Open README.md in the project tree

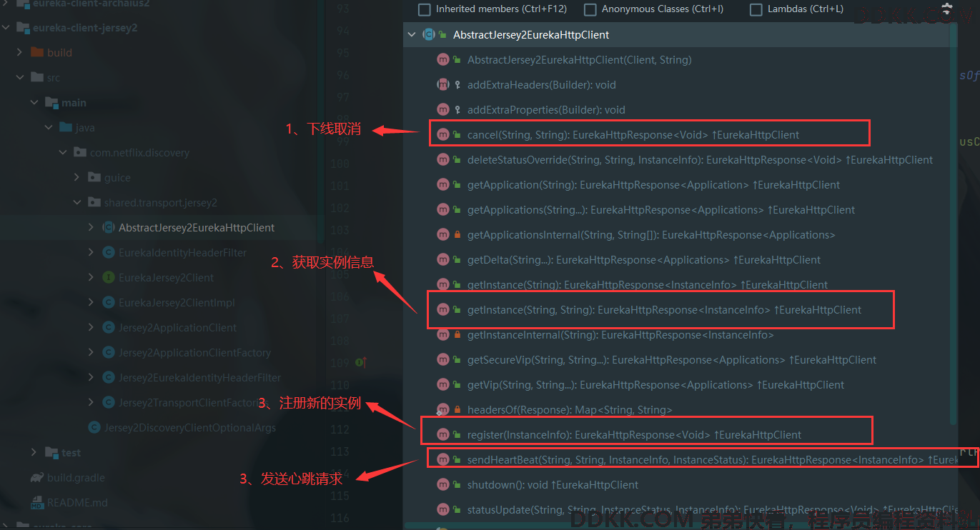[x=77, y=503]
